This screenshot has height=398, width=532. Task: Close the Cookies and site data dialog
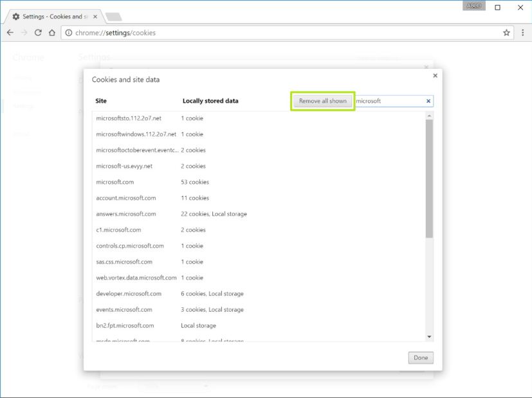pyautogui.click(x=435, y=75)
